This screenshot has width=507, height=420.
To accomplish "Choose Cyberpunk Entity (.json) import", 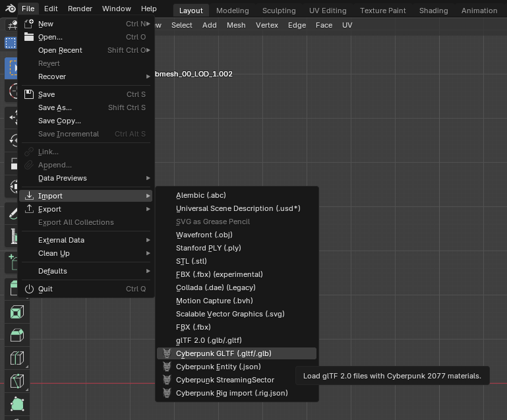I will (x=218, y=367).
